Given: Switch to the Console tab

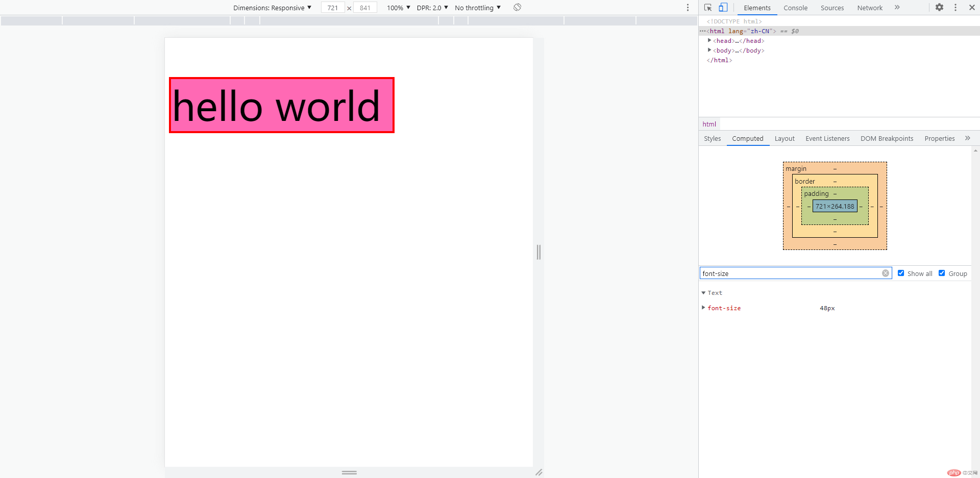Looking at the screenshot, I should [795, 8].
